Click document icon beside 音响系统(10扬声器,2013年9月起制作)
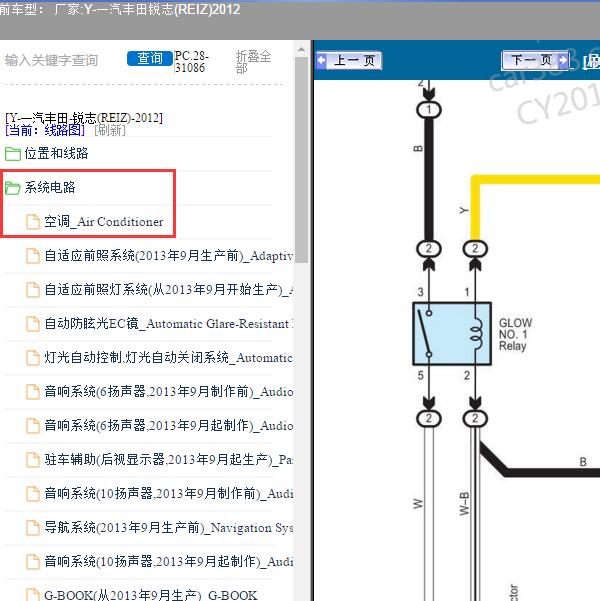The width and height of the screenshot is (600, 601). coord(33,562)
